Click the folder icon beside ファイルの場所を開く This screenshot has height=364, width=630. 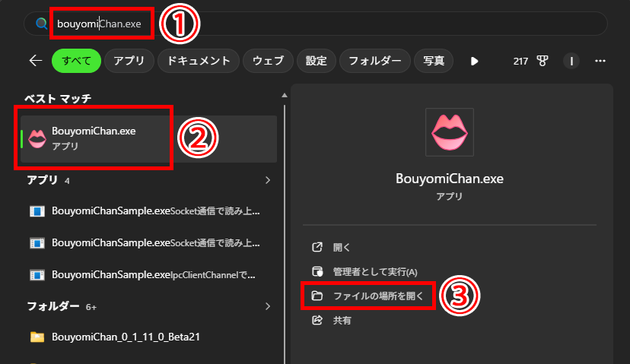pos(317,296)
